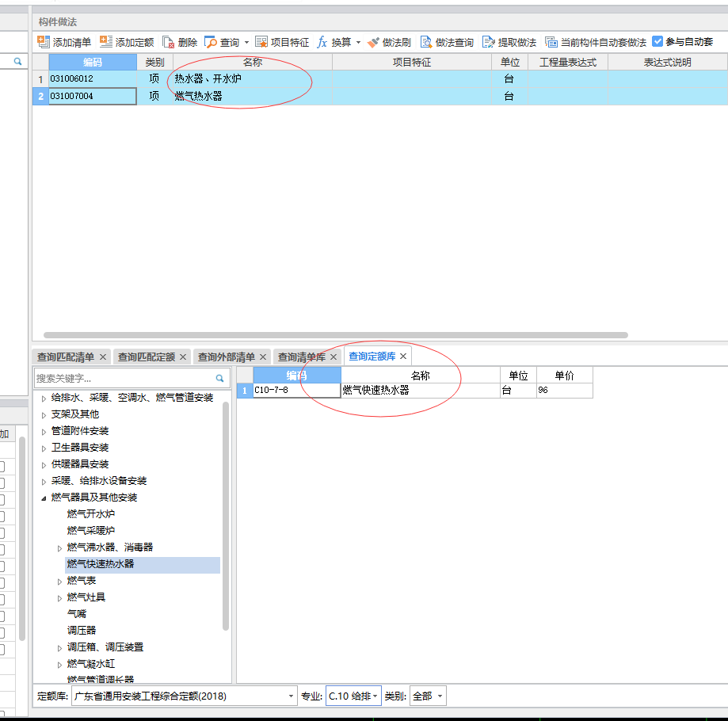Expand the 燃气凝水缸 tree node

pos(59,665)
